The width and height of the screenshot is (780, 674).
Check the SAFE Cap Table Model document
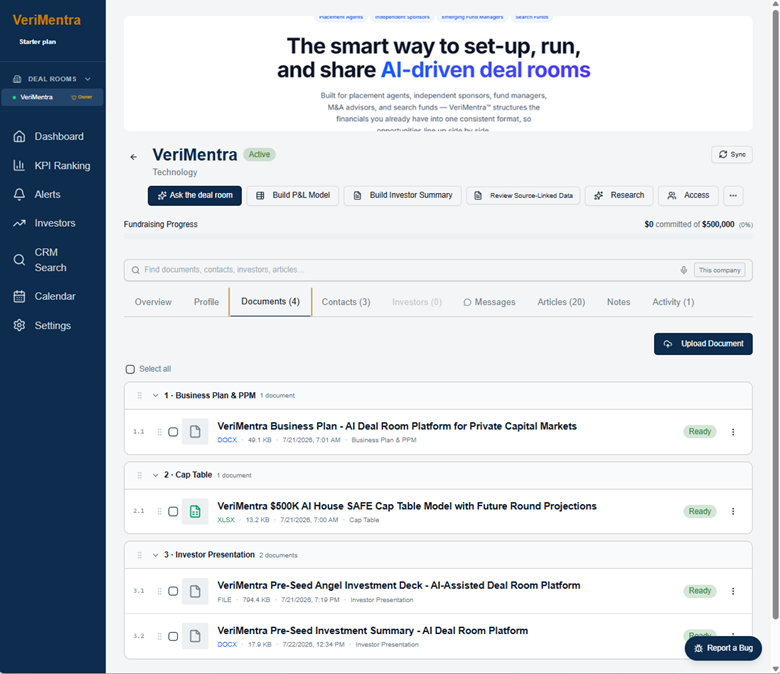coord(173,511)
